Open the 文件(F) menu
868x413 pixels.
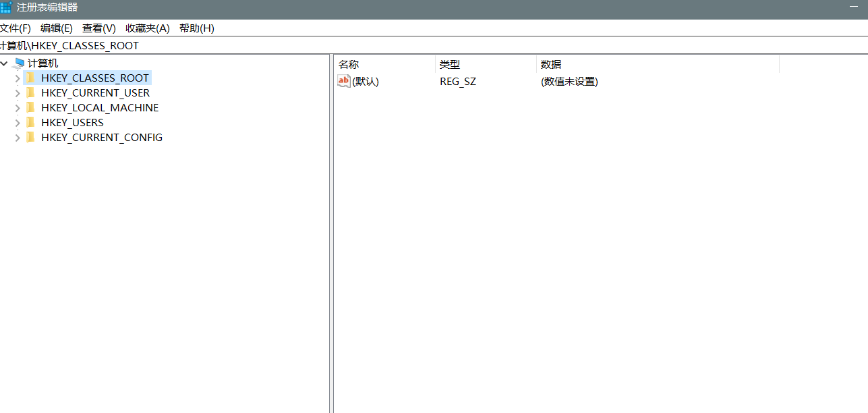coord(15,28)
